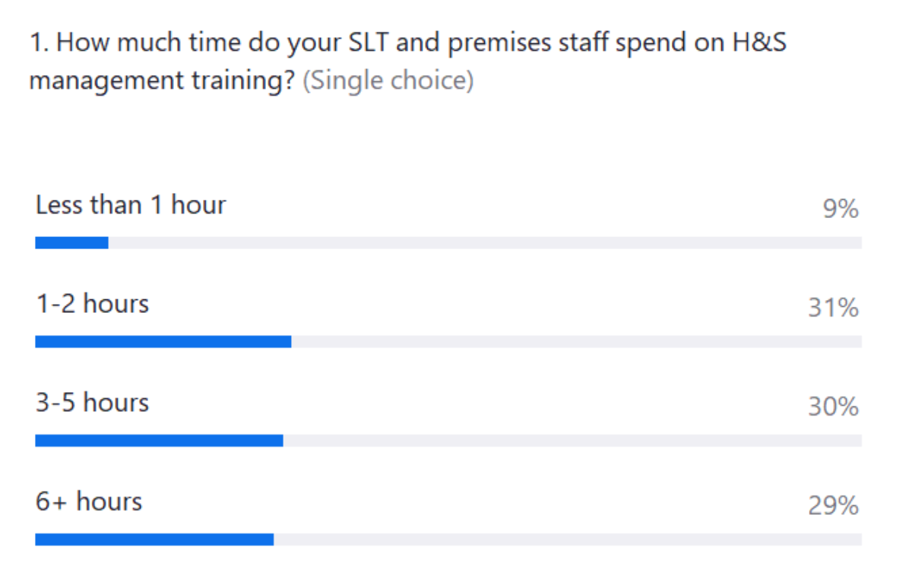Click the grey unfilled track of the 29% bar
The width and height of the screenshot is (912, 588).
point(568,539)
